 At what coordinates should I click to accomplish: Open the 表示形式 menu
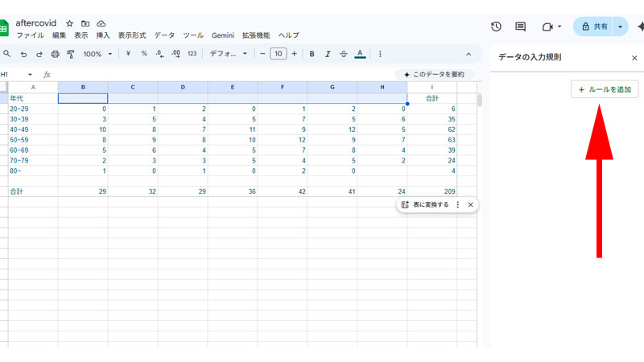tap(132, 35)
